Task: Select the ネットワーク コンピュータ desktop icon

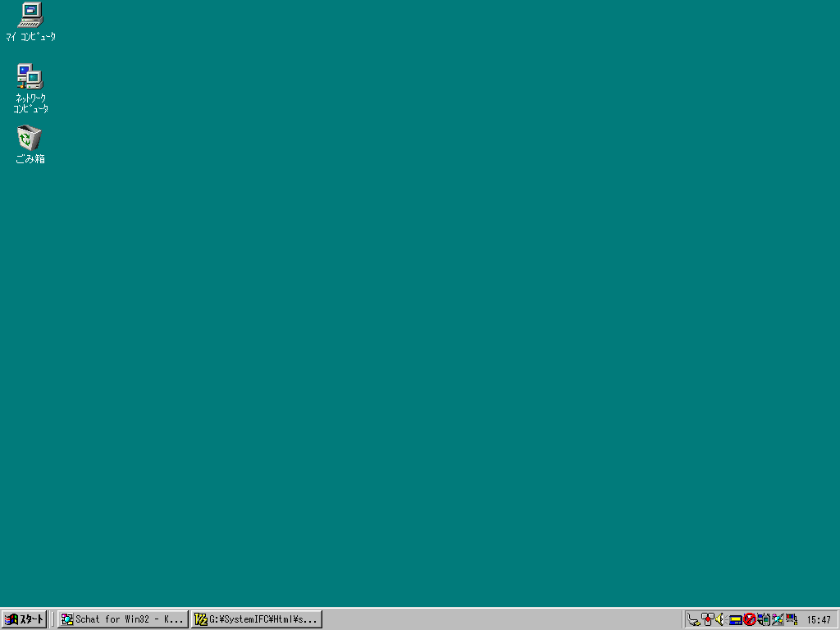Action: click(x=30, y=89)
